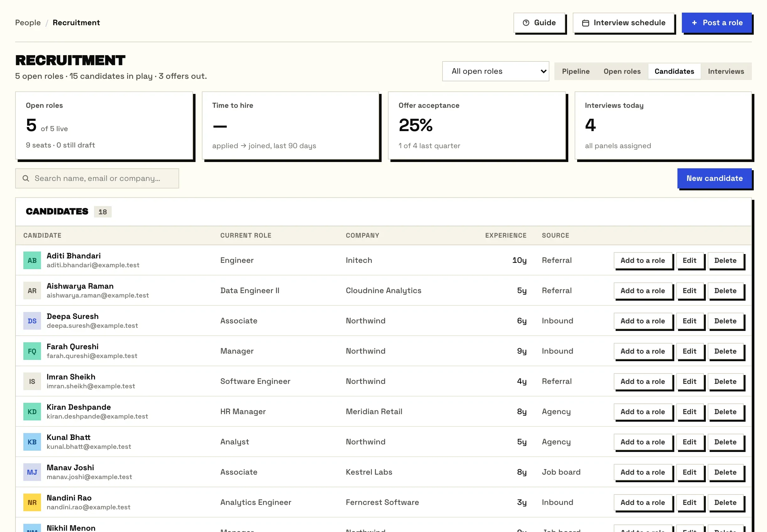The height and width of the screenshot is (532, 767).
Task: Edit Aishwarya Raman's record
Action: [x=689, y=291]
